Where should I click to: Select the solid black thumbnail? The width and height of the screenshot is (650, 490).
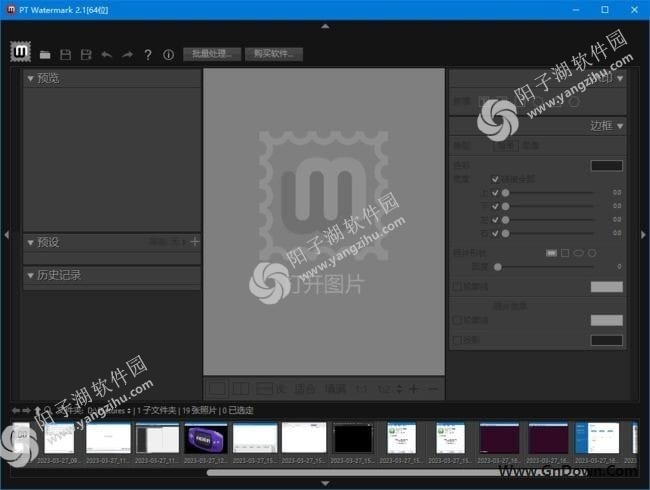point(352,438)
